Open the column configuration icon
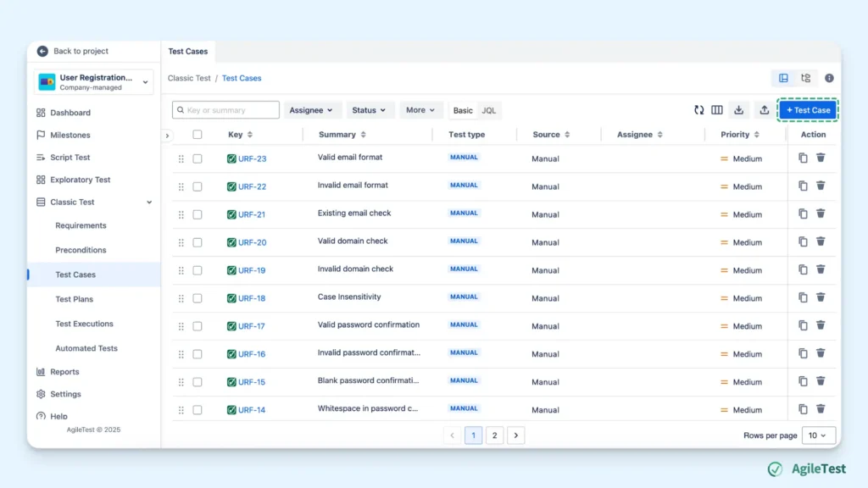This screenshot has height=488, width=868. (717, 110)
